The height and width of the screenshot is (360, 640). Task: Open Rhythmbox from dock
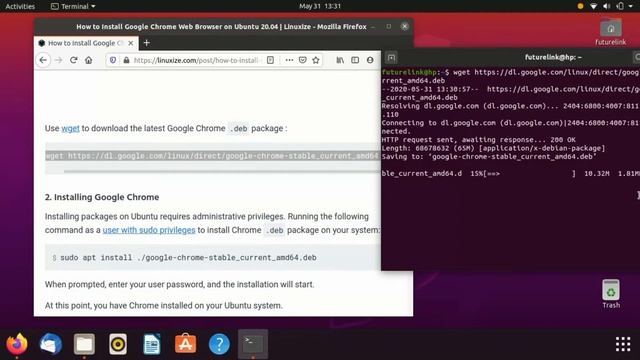click(118, 344)
